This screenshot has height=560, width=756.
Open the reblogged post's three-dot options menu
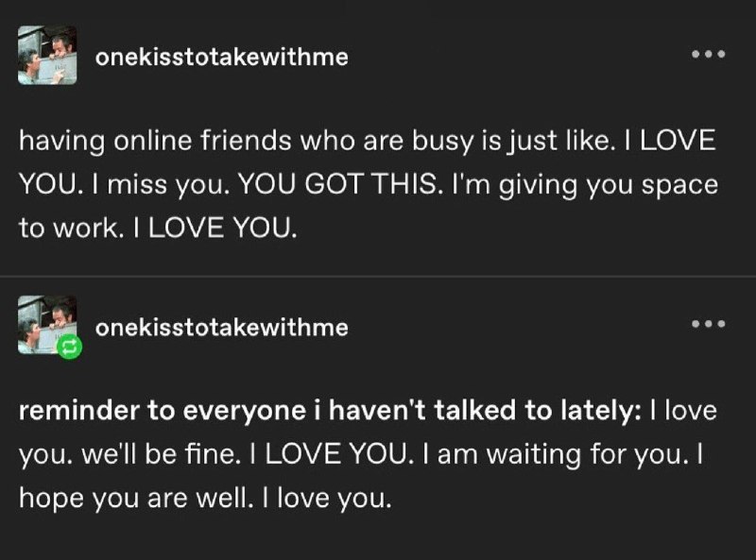(x=708, y=324)
